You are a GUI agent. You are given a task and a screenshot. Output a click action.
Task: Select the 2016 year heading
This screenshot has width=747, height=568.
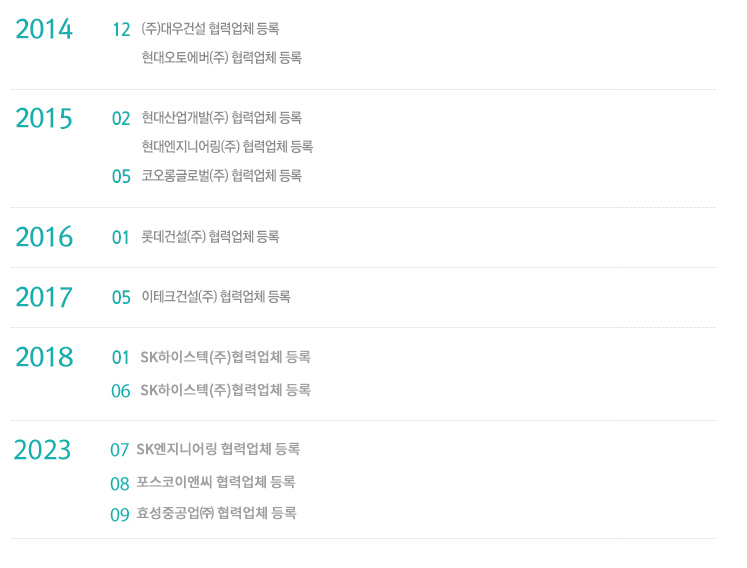pos(44,237)
